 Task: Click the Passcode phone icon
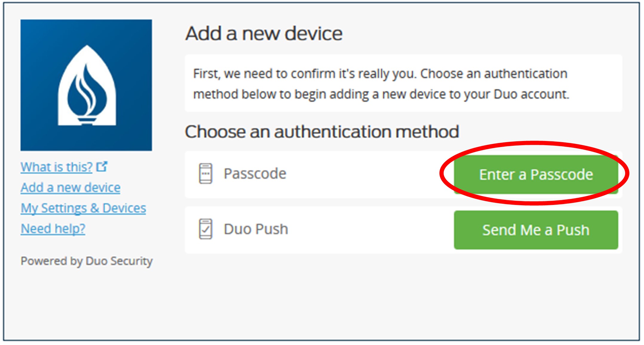(206, 174)
